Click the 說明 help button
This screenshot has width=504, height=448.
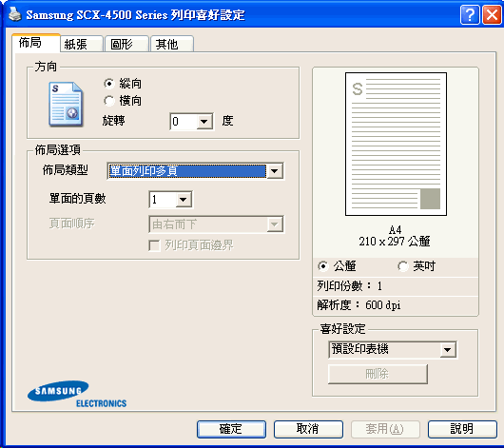pos(462,429)
